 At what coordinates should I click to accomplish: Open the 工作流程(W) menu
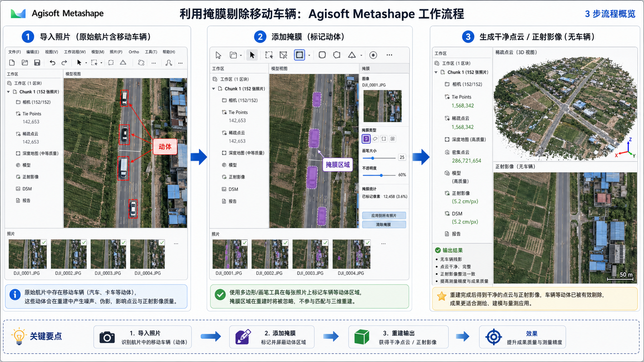(75, 52)
